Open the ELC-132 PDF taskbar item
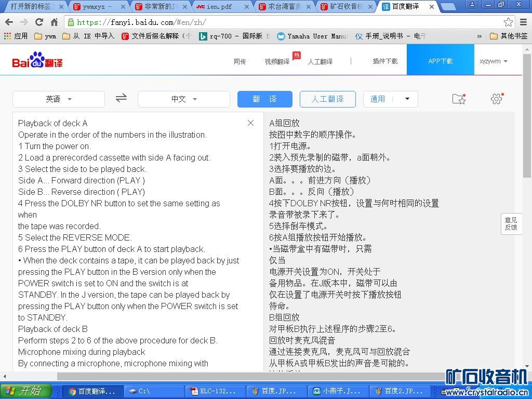The image size is (532, 399). [x=215, y=391]
